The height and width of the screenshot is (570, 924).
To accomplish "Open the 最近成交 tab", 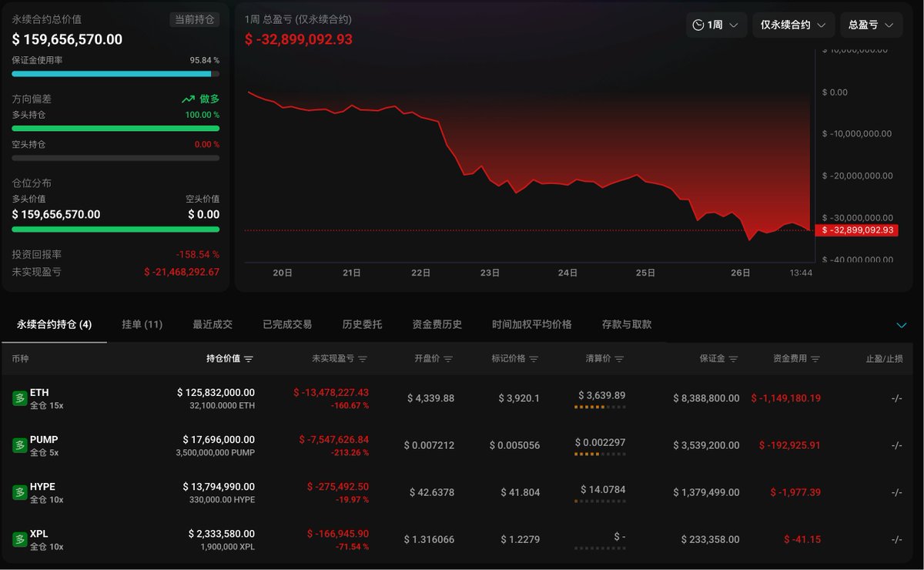I will [213, 324].
